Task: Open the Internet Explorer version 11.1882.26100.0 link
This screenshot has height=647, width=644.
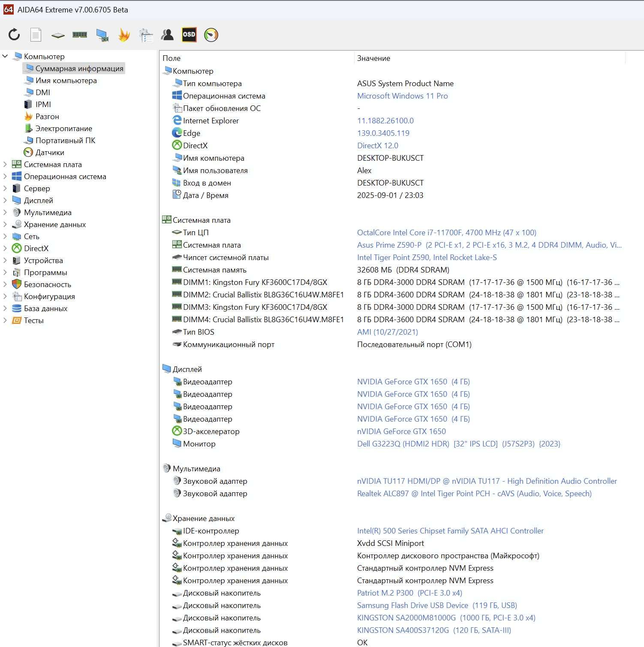Action: pyautogui.click(x=385, y=120)
